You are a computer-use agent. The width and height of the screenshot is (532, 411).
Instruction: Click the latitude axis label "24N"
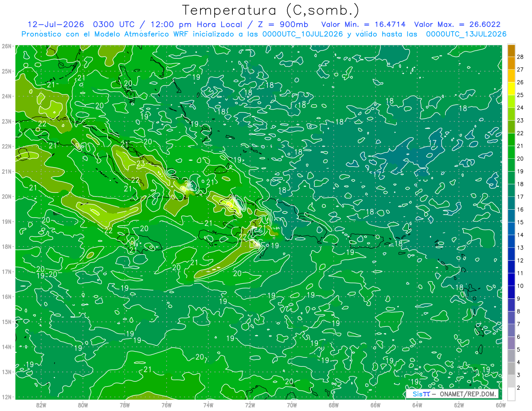(x=7, y=96)
